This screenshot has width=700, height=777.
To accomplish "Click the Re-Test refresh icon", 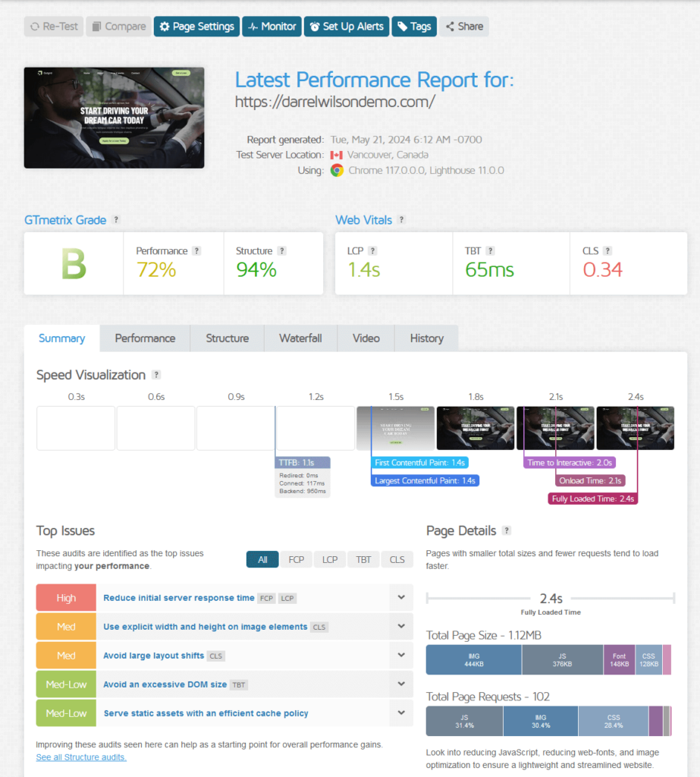I will (x=36, y=27).
